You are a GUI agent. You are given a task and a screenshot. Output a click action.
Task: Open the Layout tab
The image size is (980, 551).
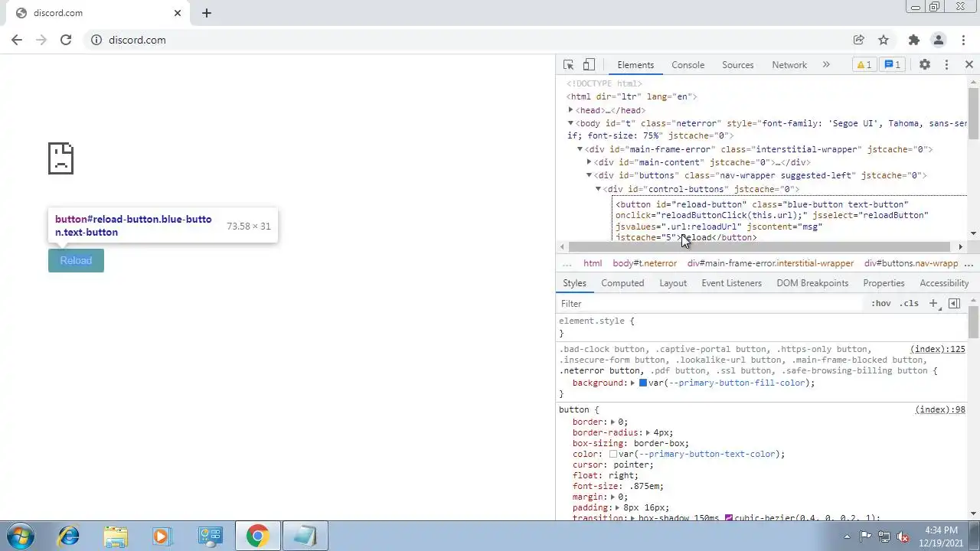pyautogui.click(x=673, y=283)
